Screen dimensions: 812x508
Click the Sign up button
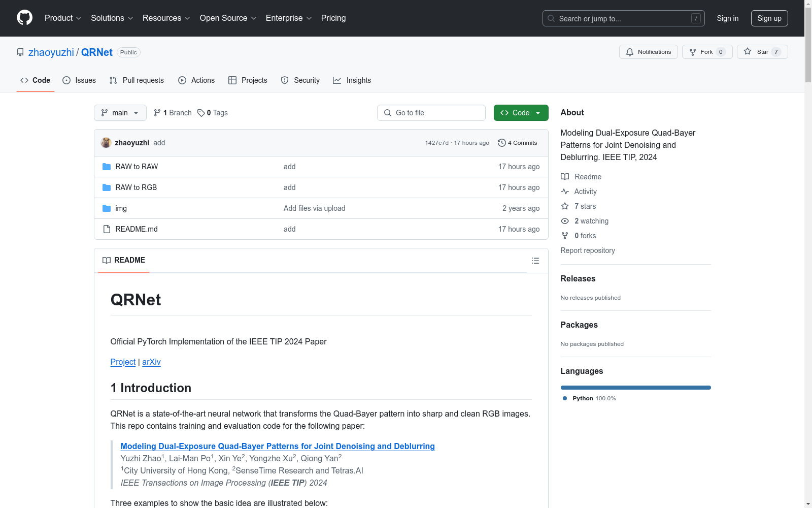point(769,18)
